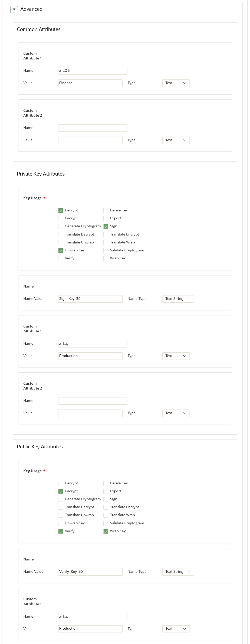The height and width of the screenshot is (644, 250).
Task: Open Name Type dropdown for Verify_Key_36
Action: [178, 572]
